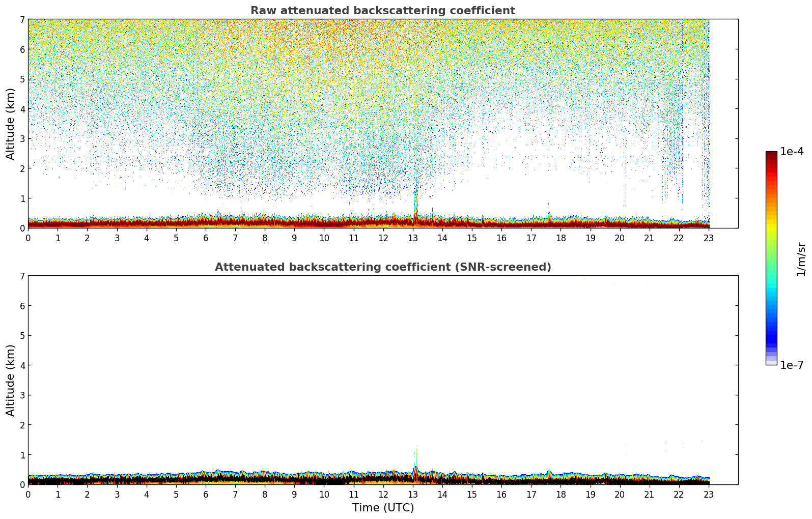Click altitude tick '3' on the top plot

click(22, 138)
